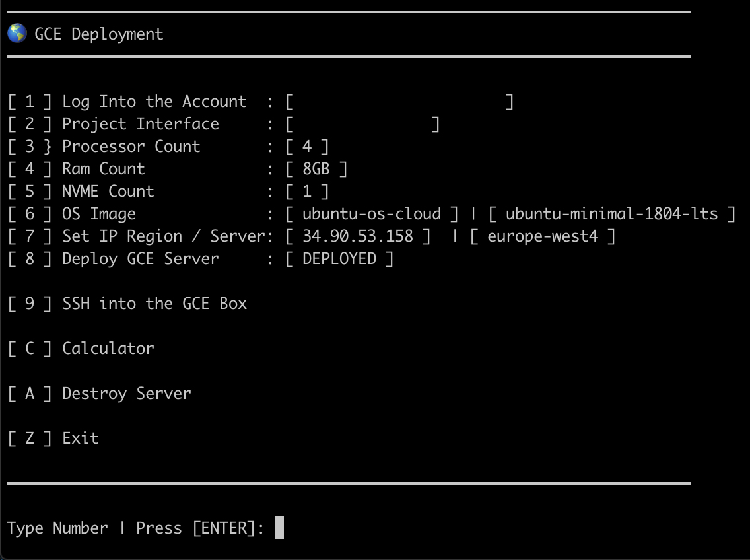Click the Type Number input prompt cursor
Image resolution: width=750 pixels, height=560 pixels.
(x=280, y=528)
